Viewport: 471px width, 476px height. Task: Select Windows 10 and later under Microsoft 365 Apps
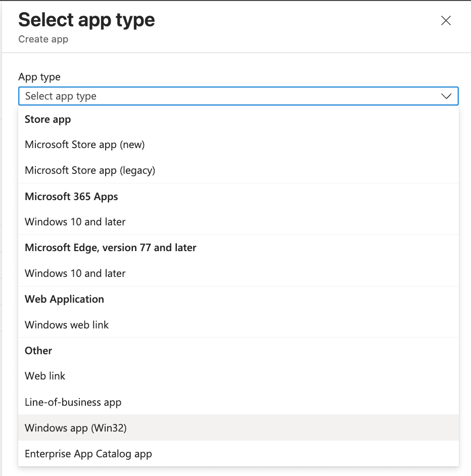click(x=75, y=222)
